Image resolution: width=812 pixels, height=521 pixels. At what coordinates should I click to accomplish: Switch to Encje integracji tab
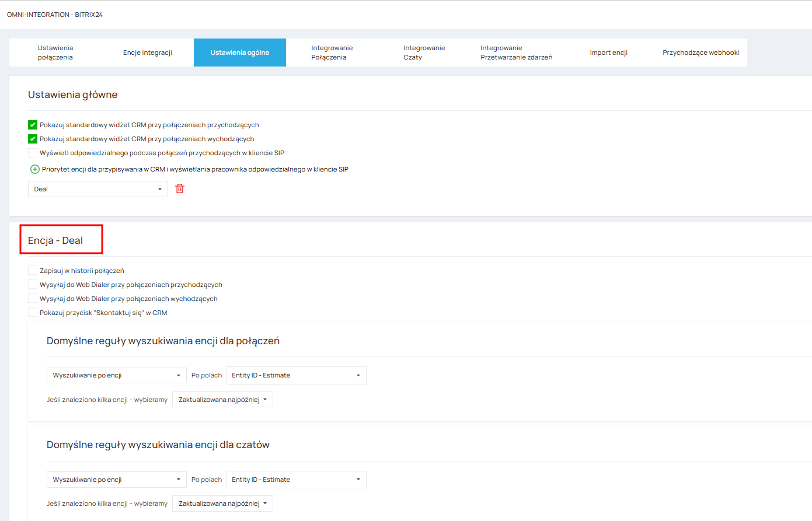(148, 53)
